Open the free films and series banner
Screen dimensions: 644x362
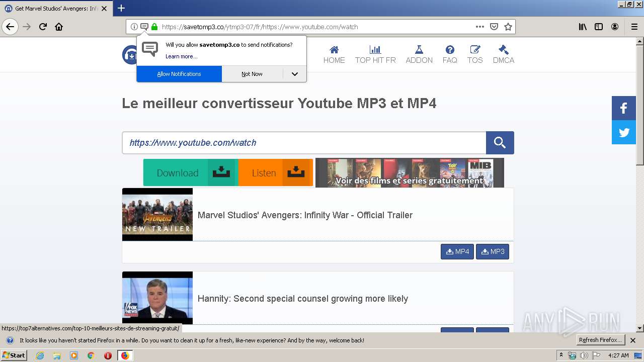click(410, 173)
